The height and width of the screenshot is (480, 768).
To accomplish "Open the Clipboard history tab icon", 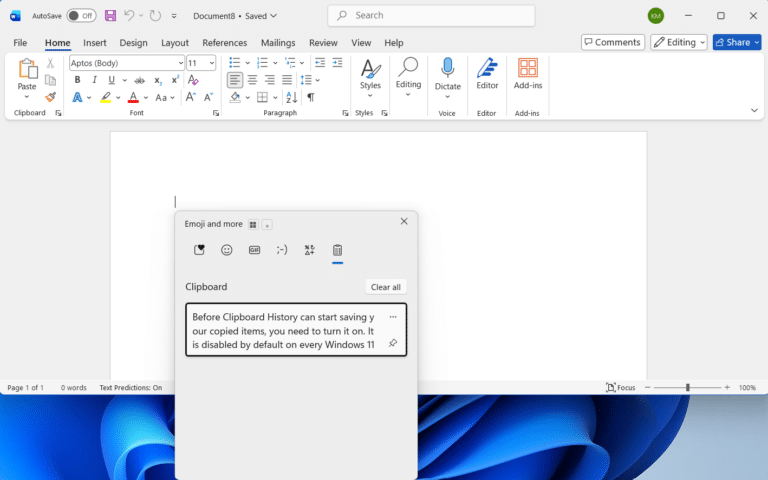I will click(337, 250).
